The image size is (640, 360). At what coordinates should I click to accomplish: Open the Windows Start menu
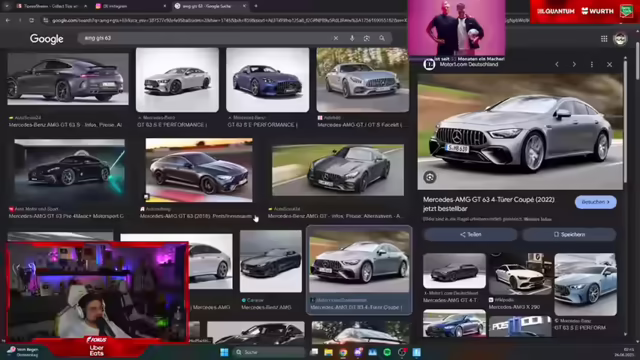tap(224, 352)
